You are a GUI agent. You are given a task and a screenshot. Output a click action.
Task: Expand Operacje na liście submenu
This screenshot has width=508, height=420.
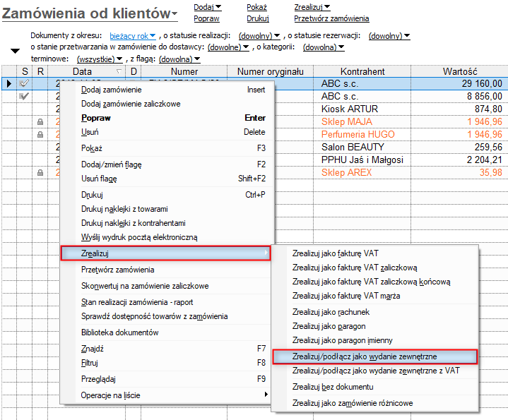[x=166, y=395]
